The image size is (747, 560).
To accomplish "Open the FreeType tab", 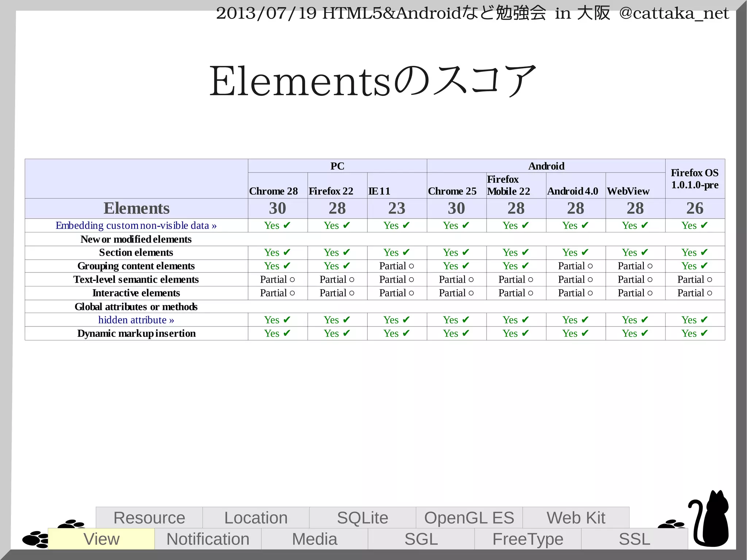I will click(528, 539).
